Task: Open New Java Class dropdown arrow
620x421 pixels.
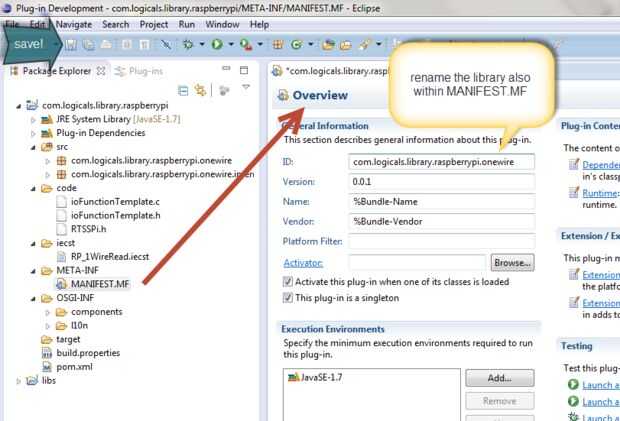Action: 310,44
